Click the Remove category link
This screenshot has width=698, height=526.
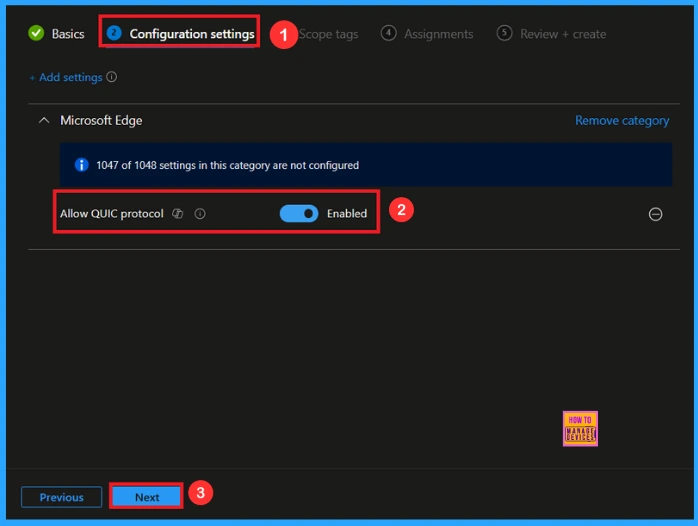click(622, 121)
